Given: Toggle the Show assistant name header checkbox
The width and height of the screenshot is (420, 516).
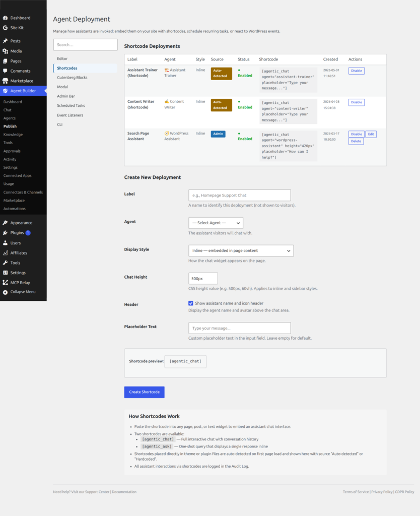Looking at the screenshot, I should tap(191, 303).
